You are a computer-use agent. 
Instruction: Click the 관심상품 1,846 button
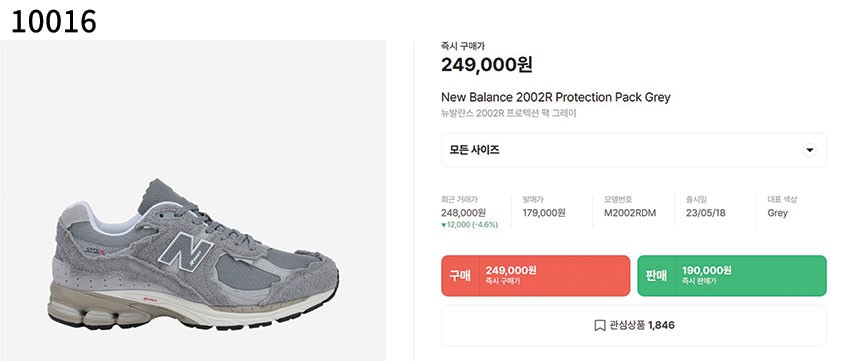point(633,325)
